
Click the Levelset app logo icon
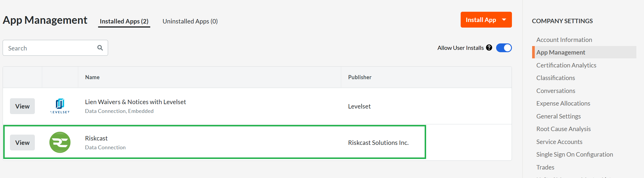[x=60, y=106]
